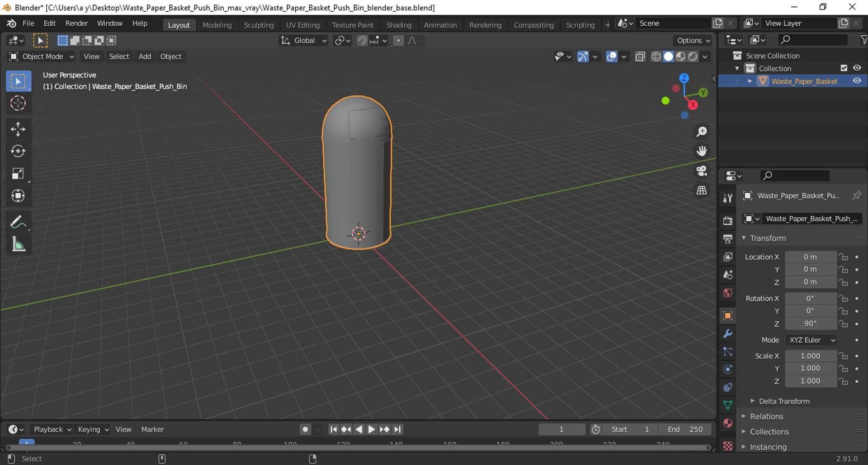Hide Waste_Paper_Basket object via eye icon
The image size is (868, 465).
point(857,81)
